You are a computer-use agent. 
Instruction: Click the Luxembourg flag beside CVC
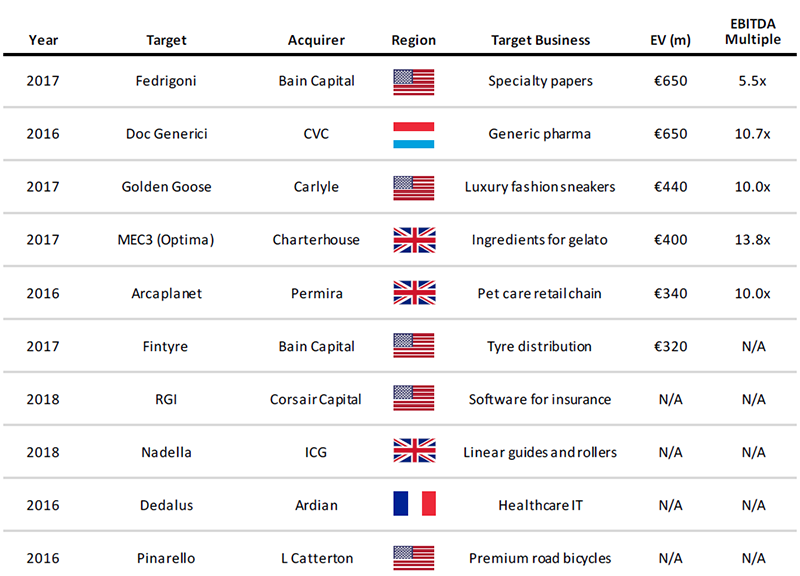tap(414, 134)
